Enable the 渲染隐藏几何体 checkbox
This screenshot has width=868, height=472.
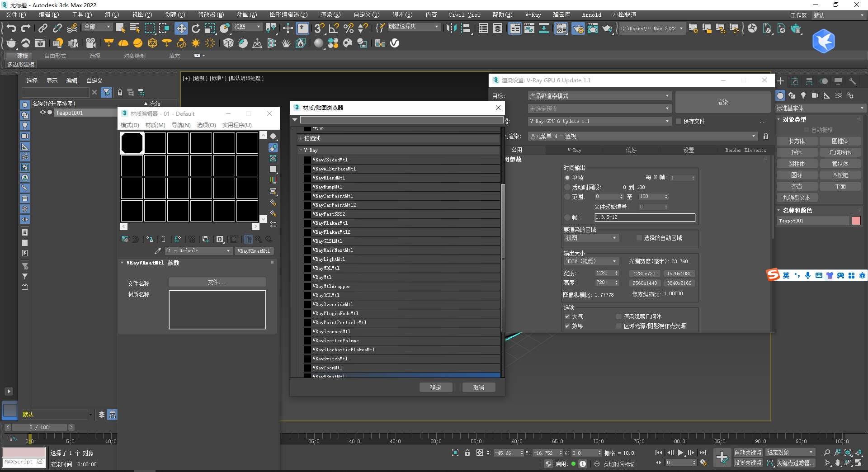coord(618,316)
